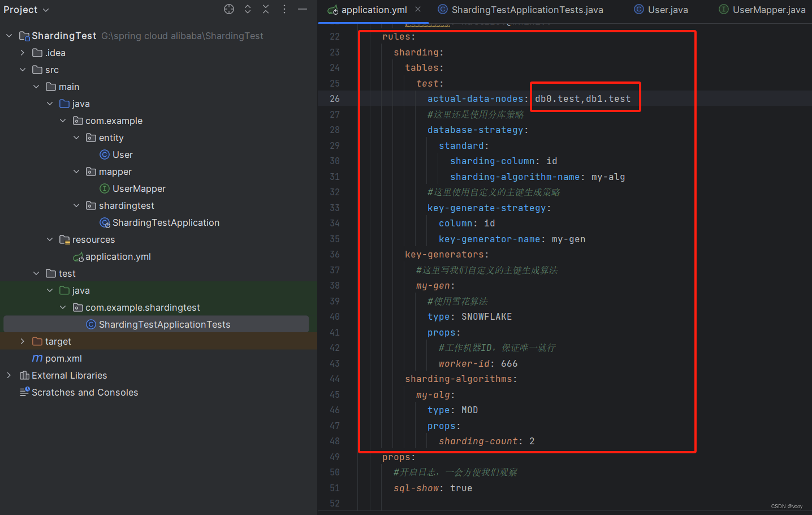Viewport: 812px width, 515px height.
Task: Click the type: MOD line
Action: (452, 410)
